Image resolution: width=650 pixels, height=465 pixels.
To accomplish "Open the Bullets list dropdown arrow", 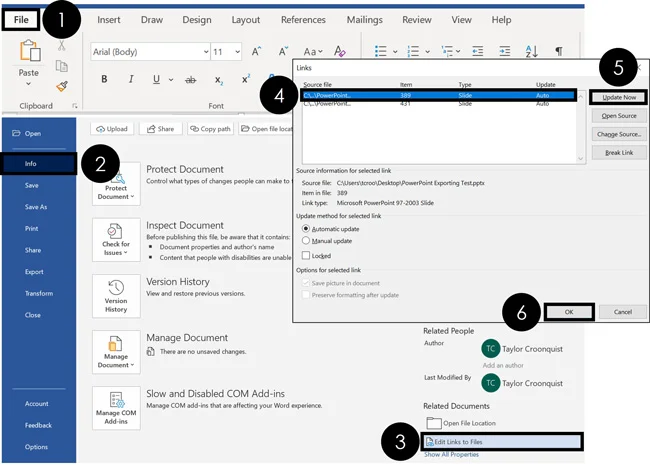I will pos(395,51).
